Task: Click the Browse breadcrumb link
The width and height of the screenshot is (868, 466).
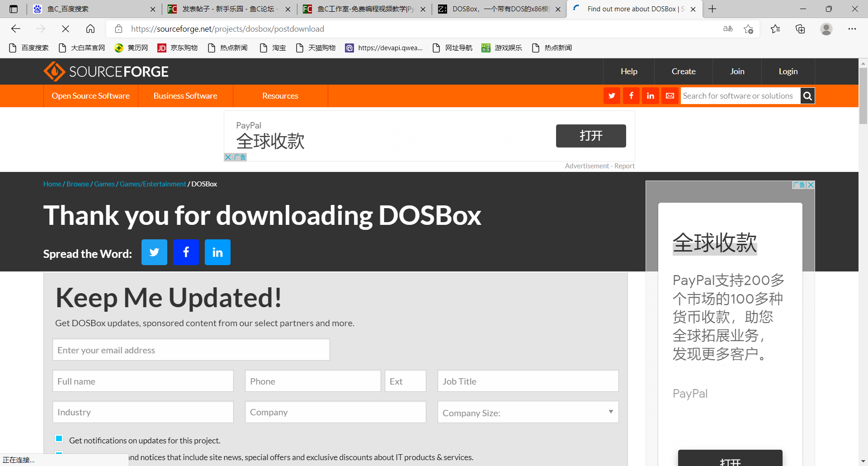Action: coord(78,184)
